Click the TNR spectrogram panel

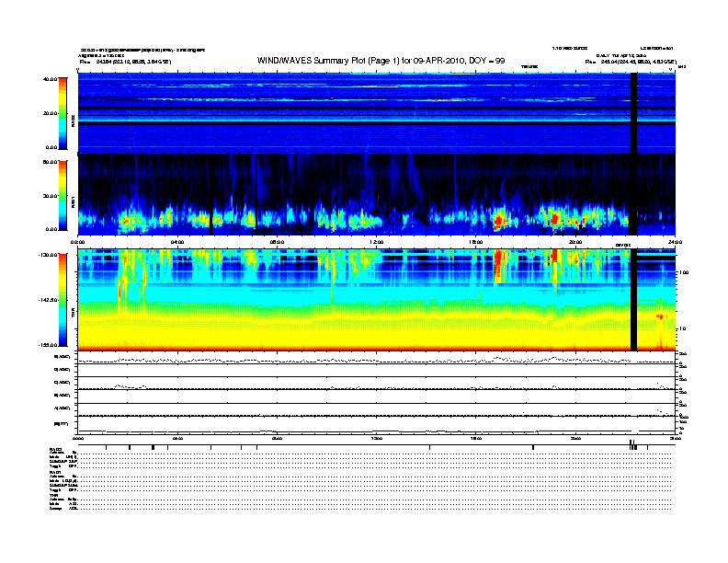pyautogui.click(x=376, y=300)
